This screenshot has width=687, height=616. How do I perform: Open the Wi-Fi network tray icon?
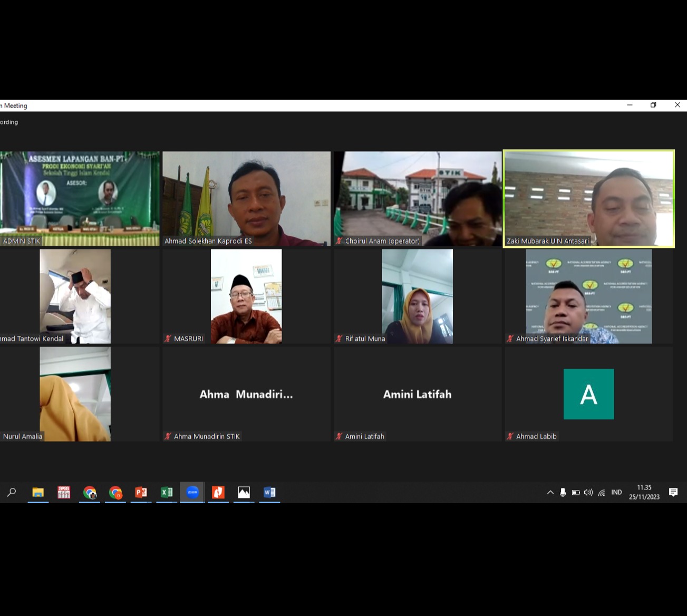click(x=602, y=493)
